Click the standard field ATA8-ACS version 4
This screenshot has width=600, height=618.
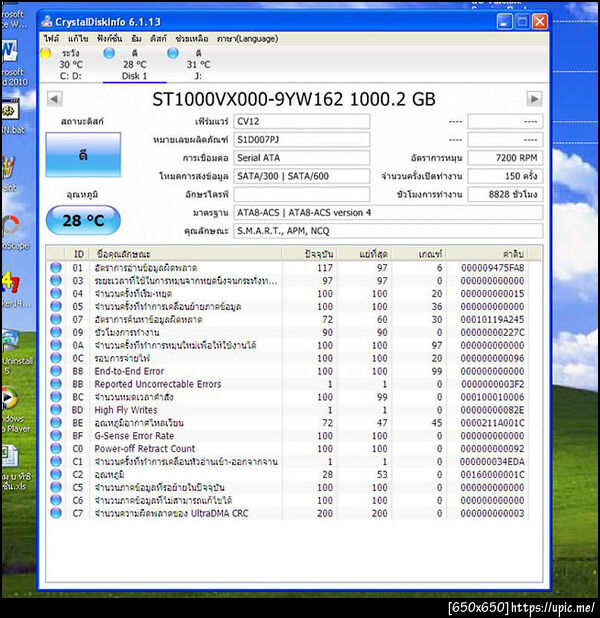(388, 212)
